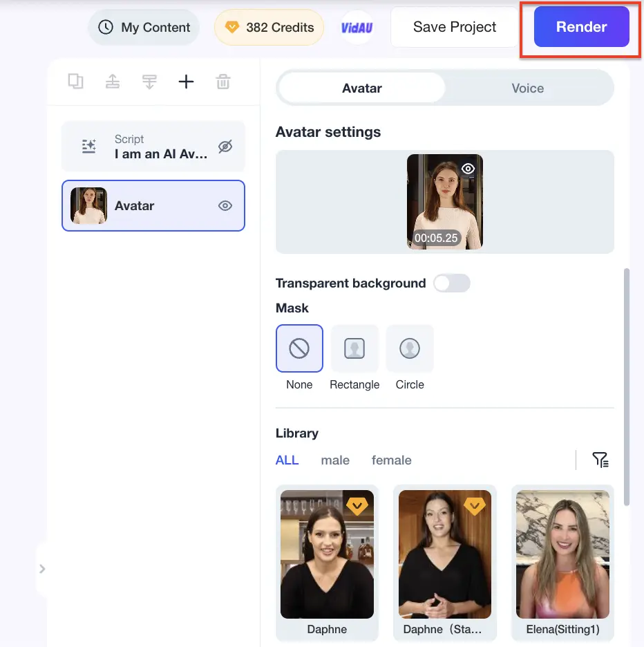Open the Library filter icon

click(600, 460)
